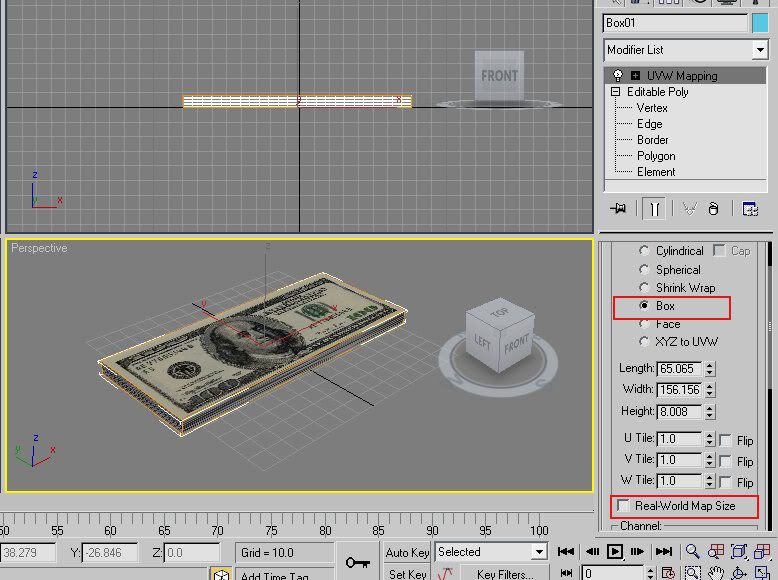This screenshot has width=778, height=580.
Task: Enable the W Tile Flip checkbox
Action: pyautogui.click(x=725, y=482)
